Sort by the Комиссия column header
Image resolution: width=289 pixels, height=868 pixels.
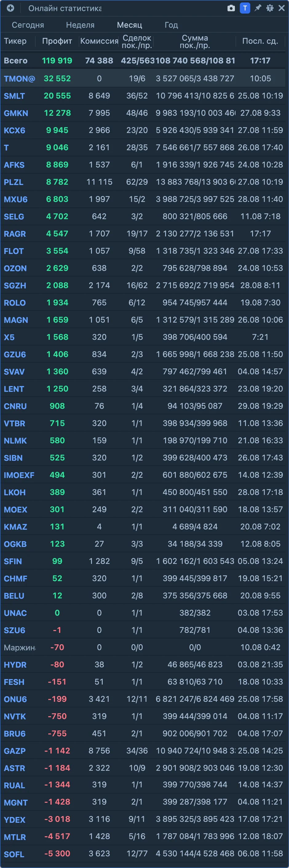[99, 41]
